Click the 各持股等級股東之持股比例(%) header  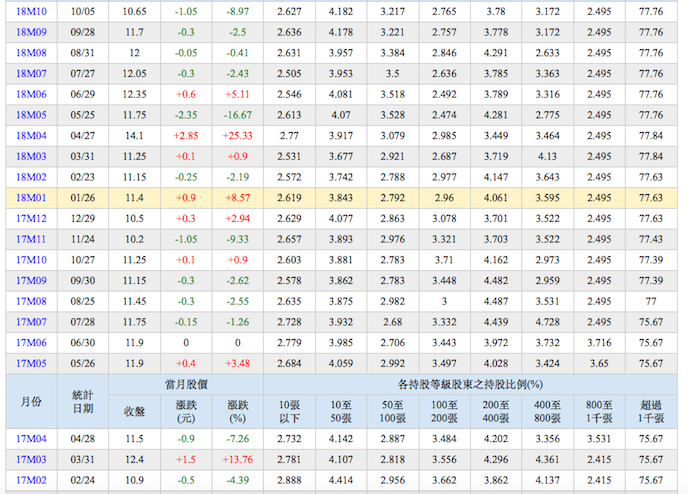pyautogui.click(x=470, y=385)
